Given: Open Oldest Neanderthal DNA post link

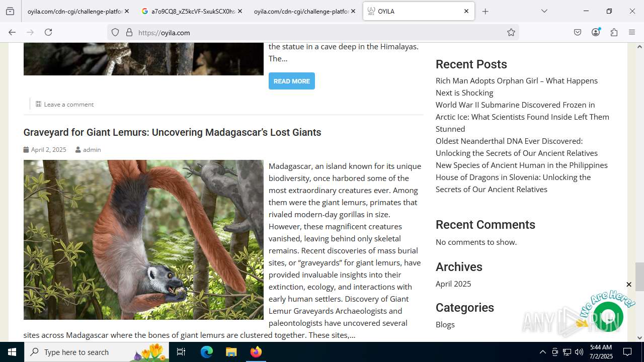Looking at the screenshot, I should point(517,147).
